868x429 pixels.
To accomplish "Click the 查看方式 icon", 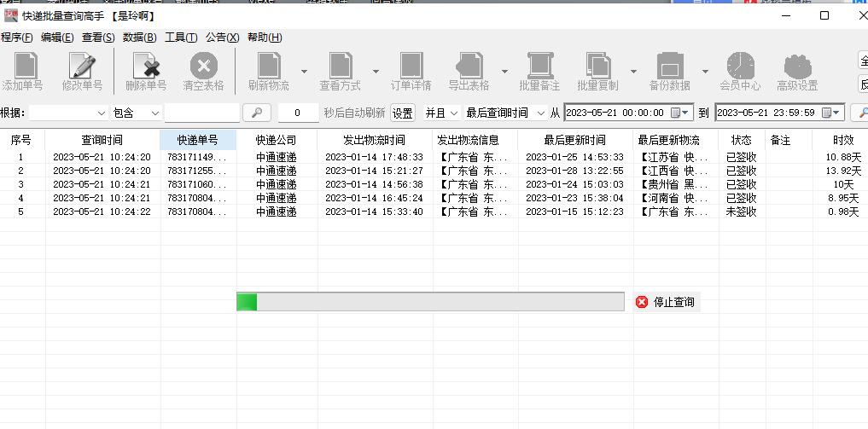I will pyautogui.click(x=341, y=66).
